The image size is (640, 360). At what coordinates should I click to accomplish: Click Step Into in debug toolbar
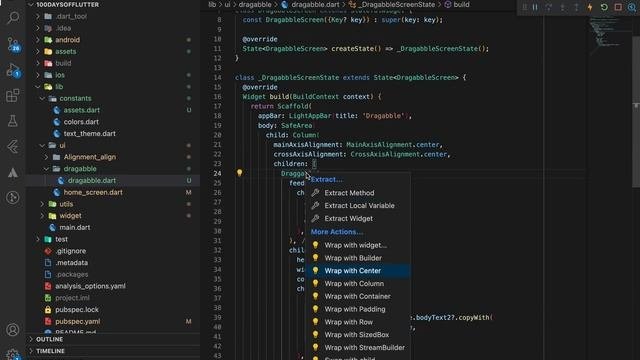562,7
